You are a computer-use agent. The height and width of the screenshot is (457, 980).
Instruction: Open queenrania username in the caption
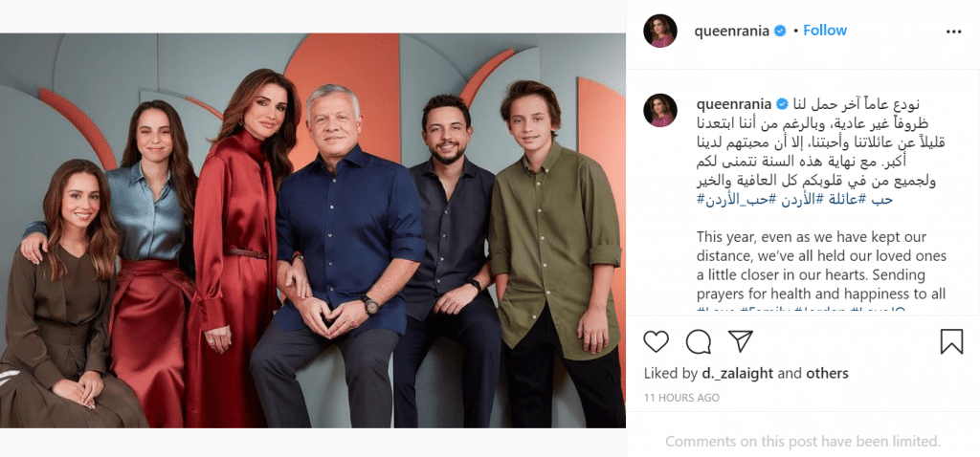click(734, 103)
